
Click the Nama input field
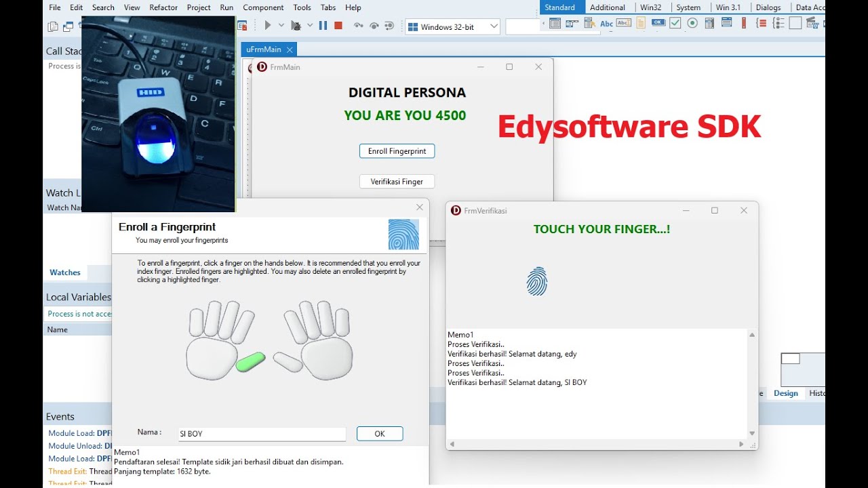click(x=261, y=434)
